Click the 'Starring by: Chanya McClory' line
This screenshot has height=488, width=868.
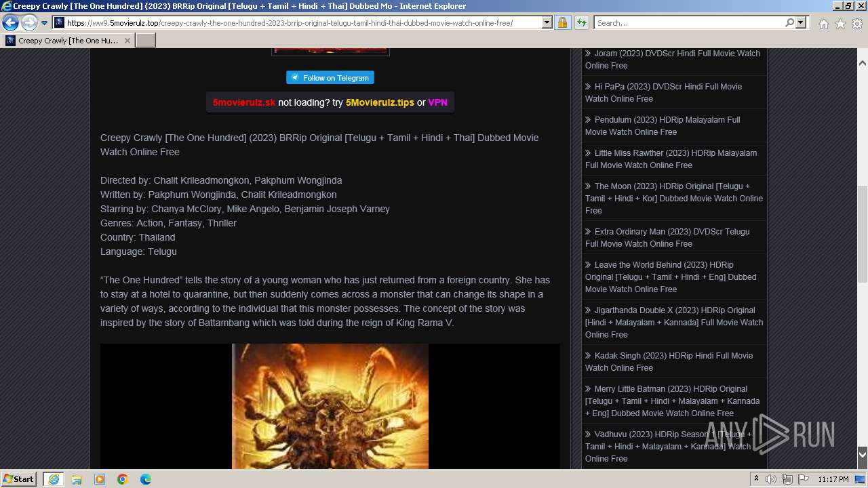245,209
